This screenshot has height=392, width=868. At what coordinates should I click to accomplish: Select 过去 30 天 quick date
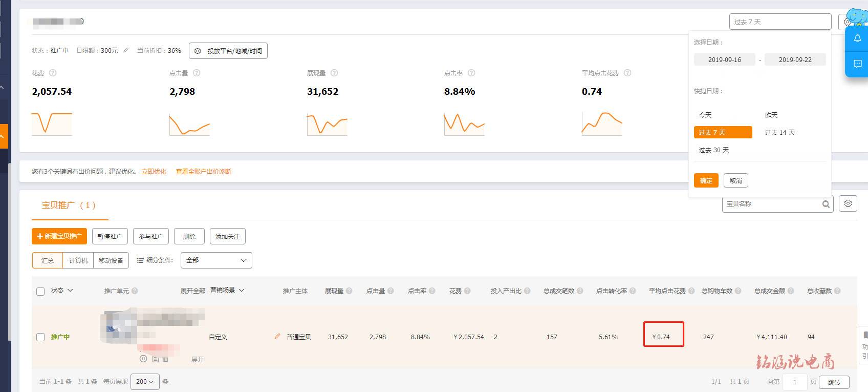(714, 150)
